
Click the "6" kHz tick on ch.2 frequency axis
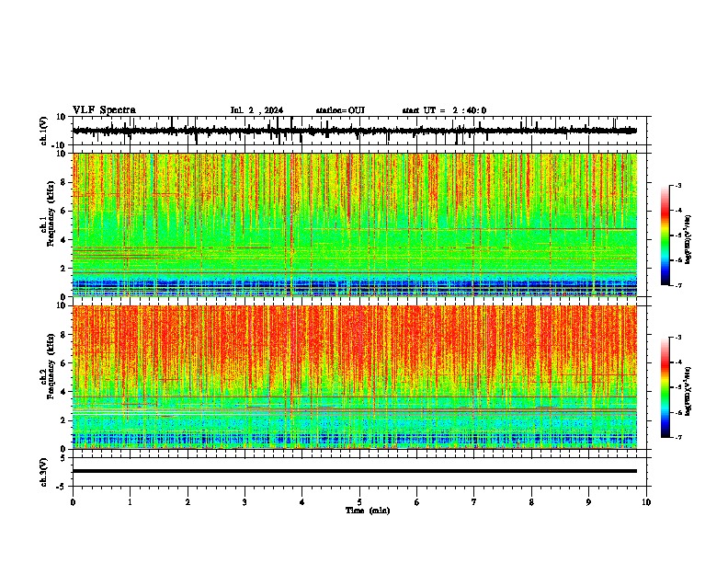click(x=65, y=362)
